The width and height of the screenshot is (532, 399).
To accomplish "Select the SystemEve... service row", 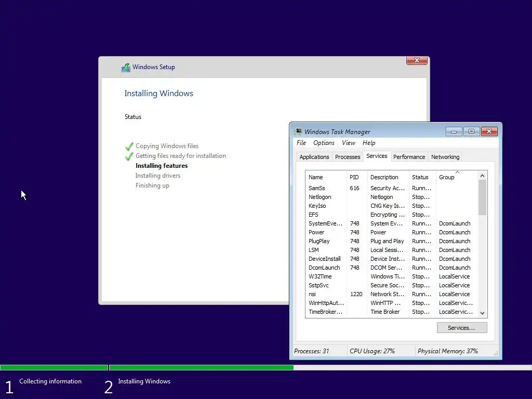I will click(391, 223).
